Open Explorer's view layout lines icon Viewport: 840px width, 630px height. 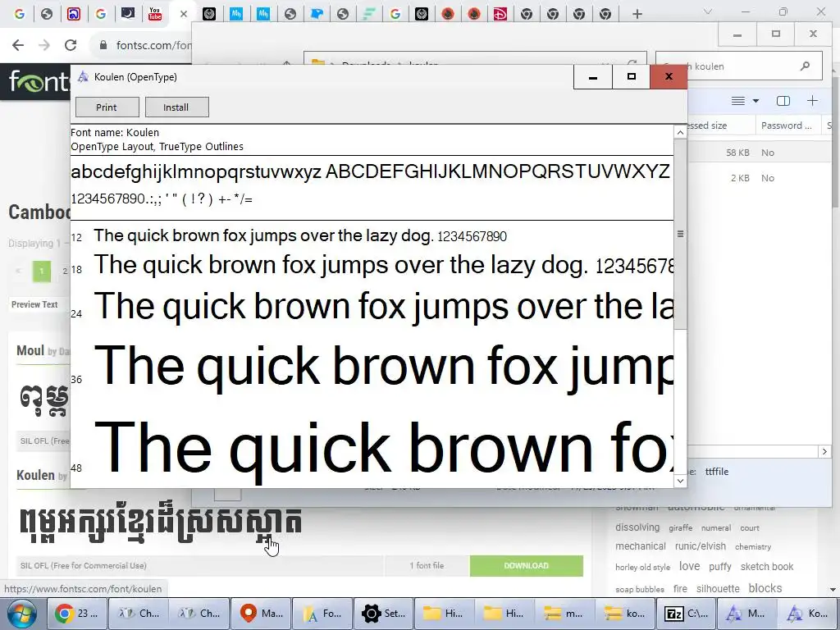pyautogui.click(x=738, y=101)
